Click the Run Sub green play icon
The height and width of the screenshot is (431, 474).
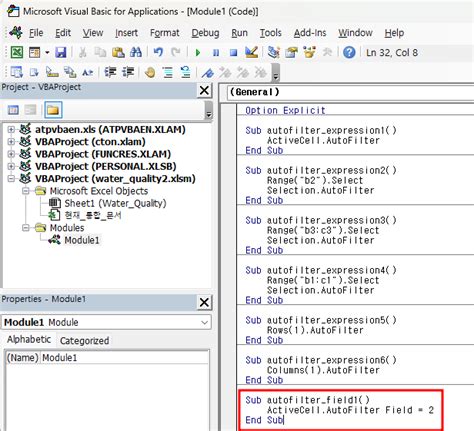coord(198,53)
